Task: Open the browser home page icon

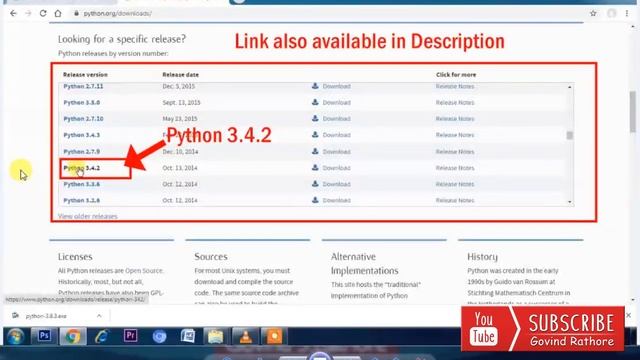Action: (58, 13)
